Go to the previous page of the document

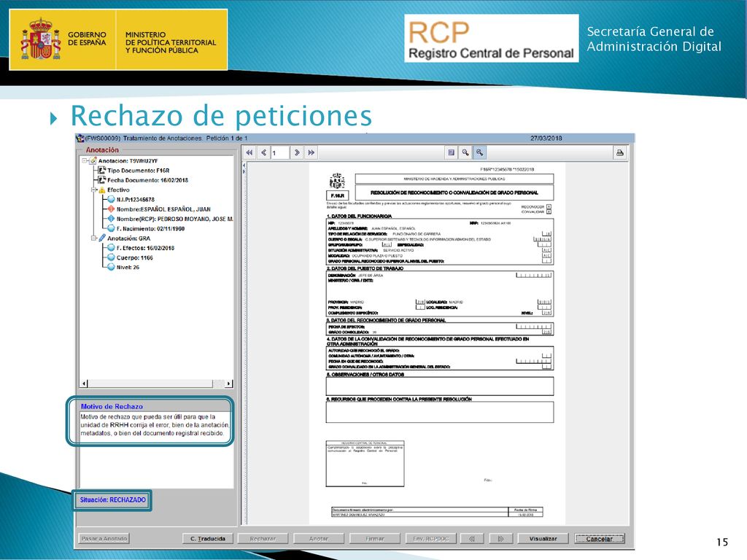click(264, 153)
